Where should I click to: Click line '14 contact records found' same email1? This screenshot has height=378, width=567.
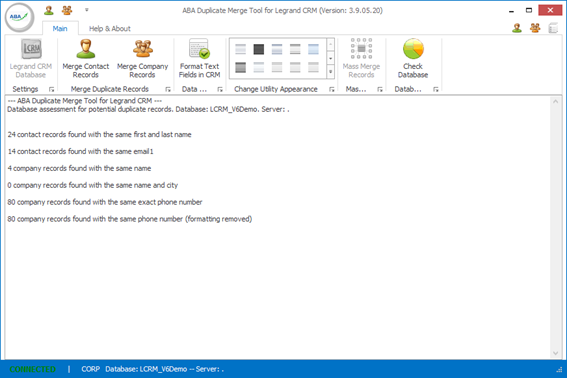[x=81, y=152]
